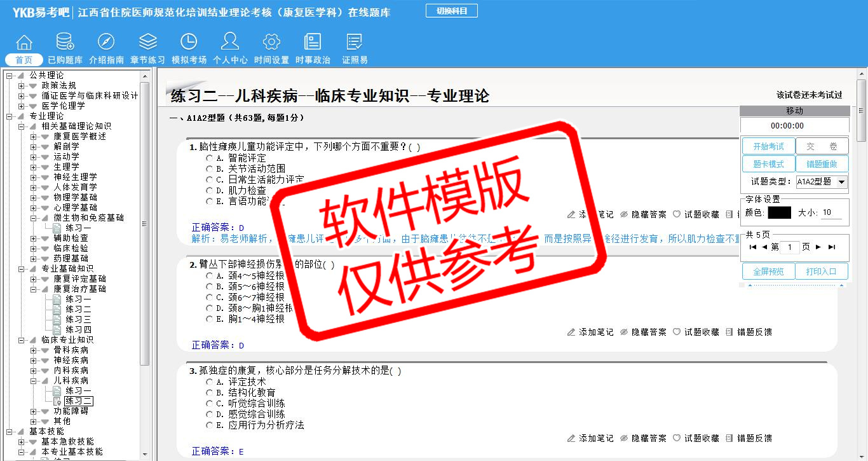Click the black font color swatch
868x461 pixels.
pos(779,212)
